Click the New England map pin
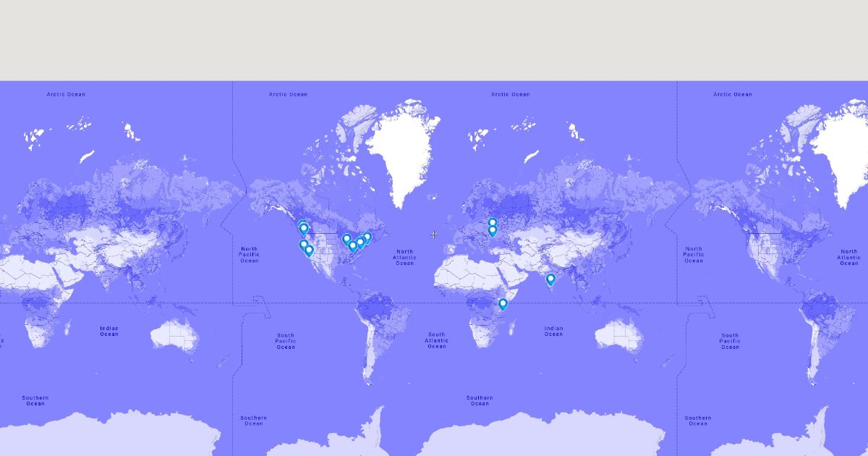This screenshot has height=456, width=868. tap(367, 237)
